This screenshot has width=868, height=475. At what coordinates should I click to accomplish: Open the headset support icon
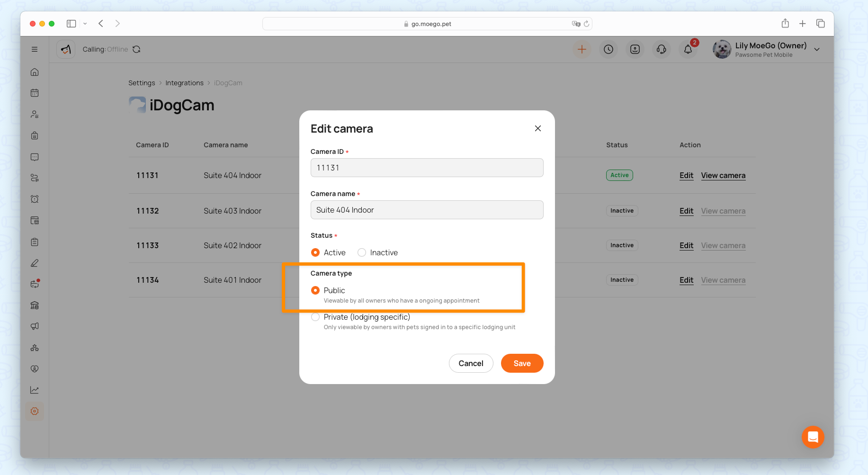pos(662,49)
